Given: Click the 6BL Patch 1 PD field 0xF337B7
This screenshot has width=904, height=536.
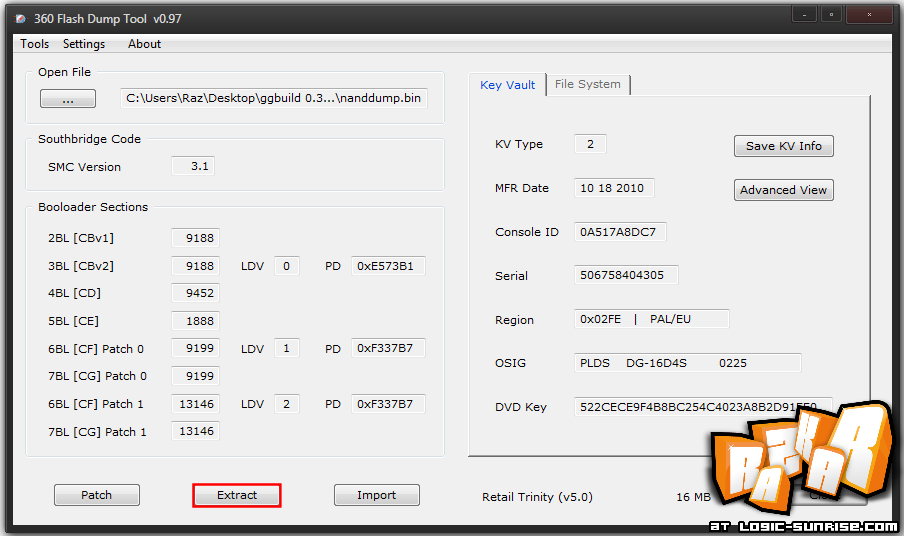Looking at the screenshot, I should tap(389, 404).
